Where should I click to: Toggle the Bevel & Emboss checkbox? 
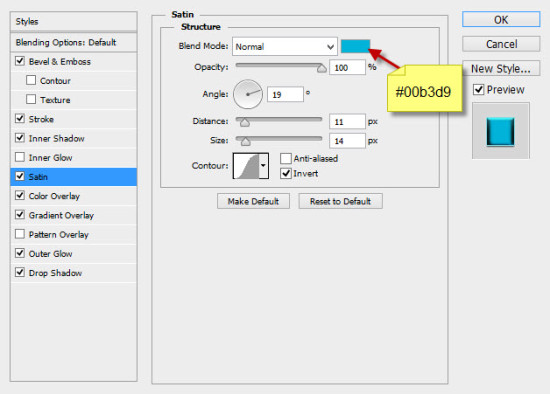(x=20, y=61)
